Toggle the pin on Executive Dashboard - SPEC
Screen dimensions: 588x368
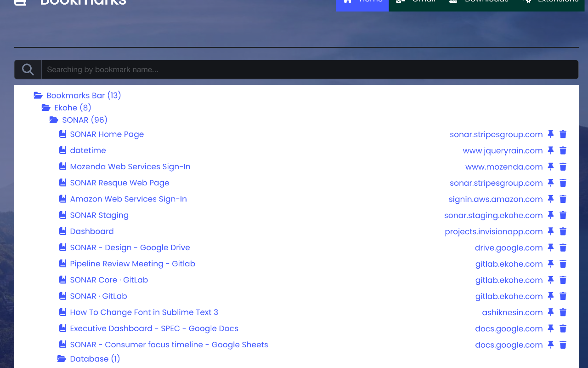click(x=551, y=328)
